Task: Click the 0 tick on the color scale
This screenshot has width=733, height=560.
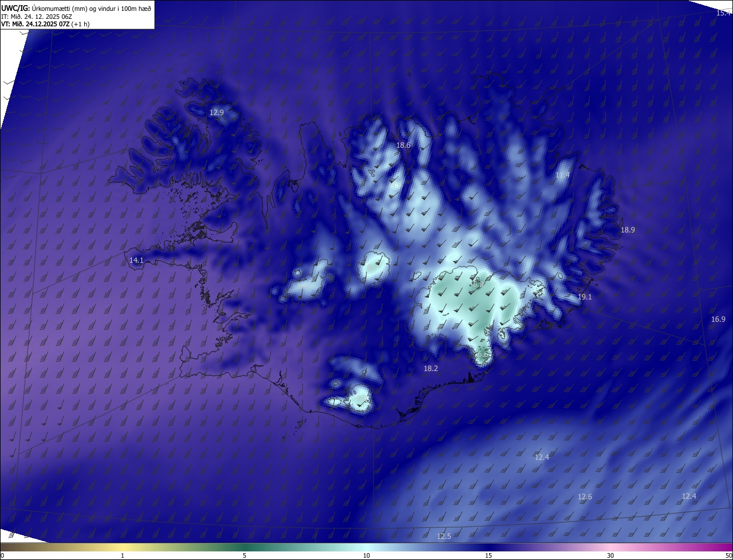Action: tap(2, 555)
